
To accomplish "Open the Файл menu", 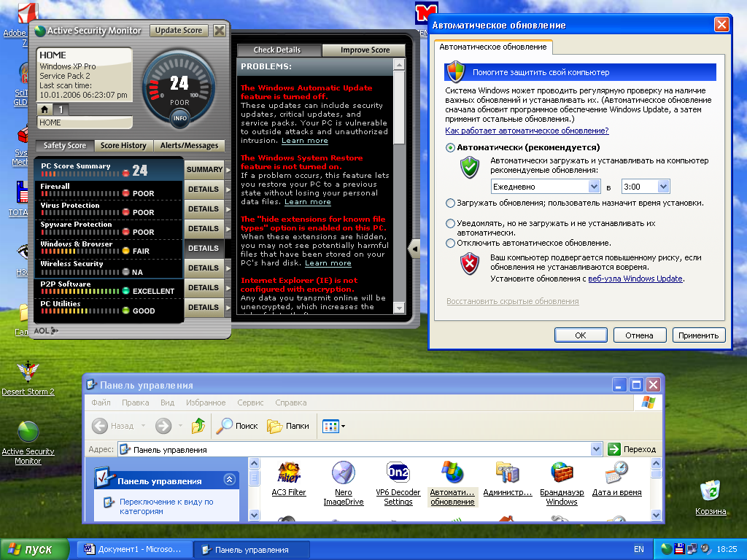I will [101, 402].
